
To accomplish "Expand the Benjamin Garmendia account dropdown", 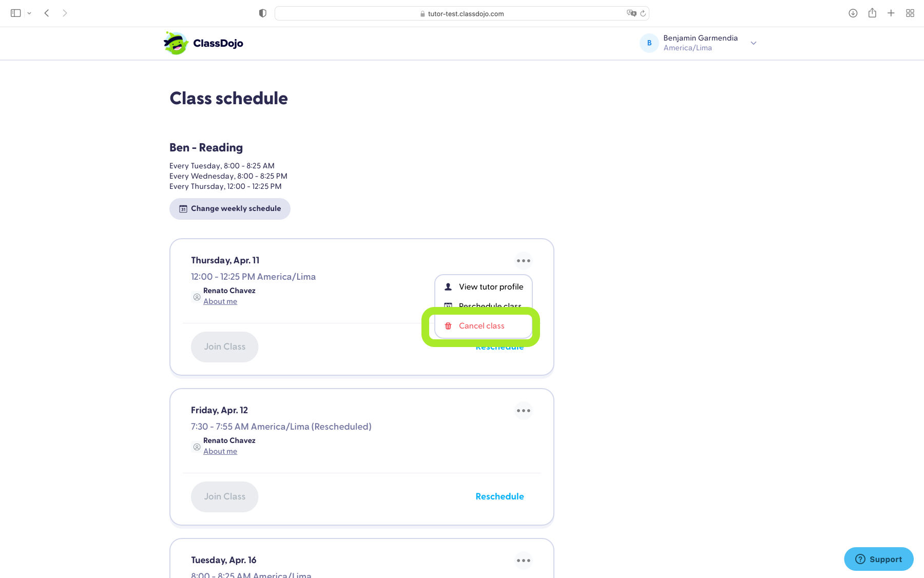I will click(x=753, y=43).
